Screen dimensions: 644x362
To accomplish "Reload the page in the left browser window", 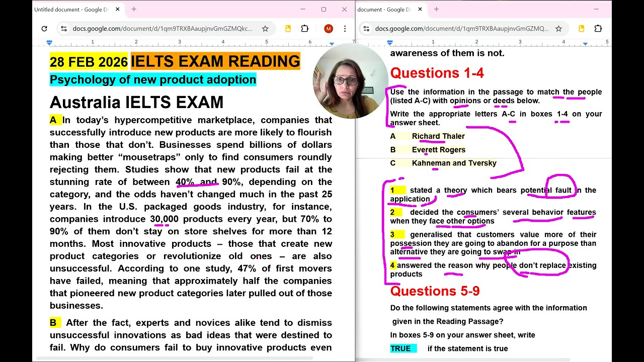I will (44, 29).
